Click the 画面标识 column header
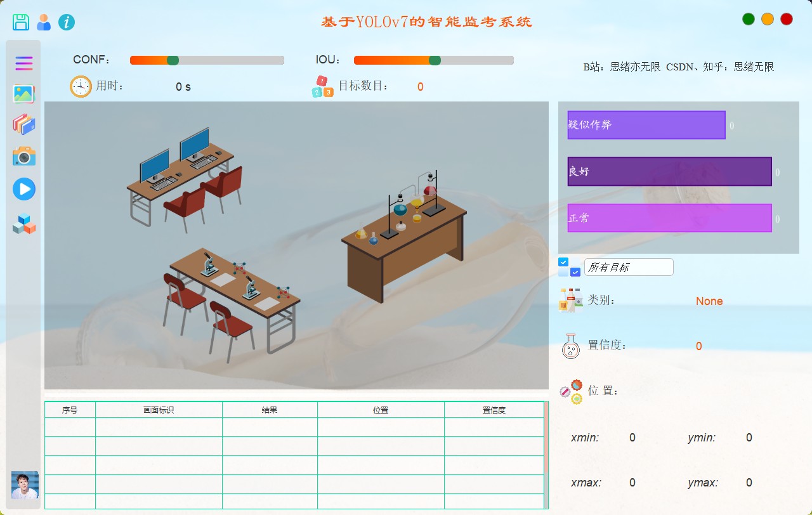 point(159,410)
